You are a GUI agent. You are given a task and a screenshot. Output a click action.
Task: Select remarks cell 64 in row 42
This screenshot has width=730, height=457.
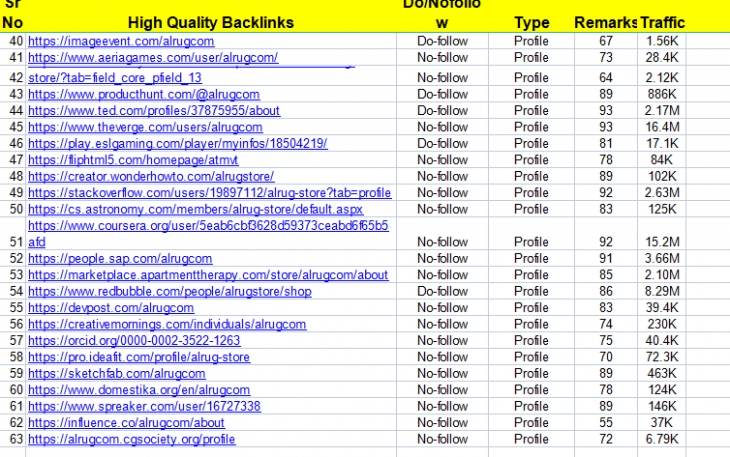[x=606, y=78]
